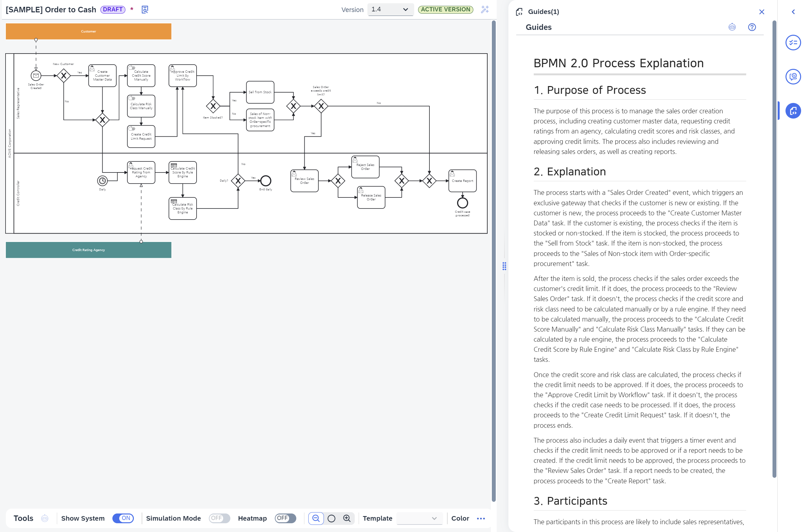Select Calculate Risk Class Manually task
The image size is (805, 532).
pyautogui.click(x=141, y=106)
